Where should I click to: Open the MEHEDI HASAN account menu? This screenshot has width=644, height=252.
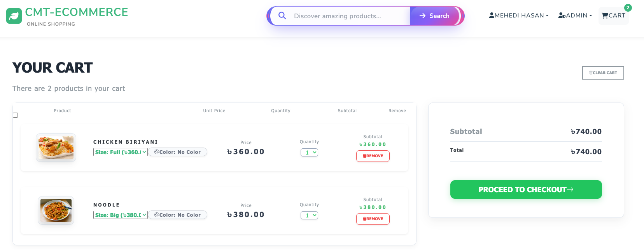[x=519, y=16]
